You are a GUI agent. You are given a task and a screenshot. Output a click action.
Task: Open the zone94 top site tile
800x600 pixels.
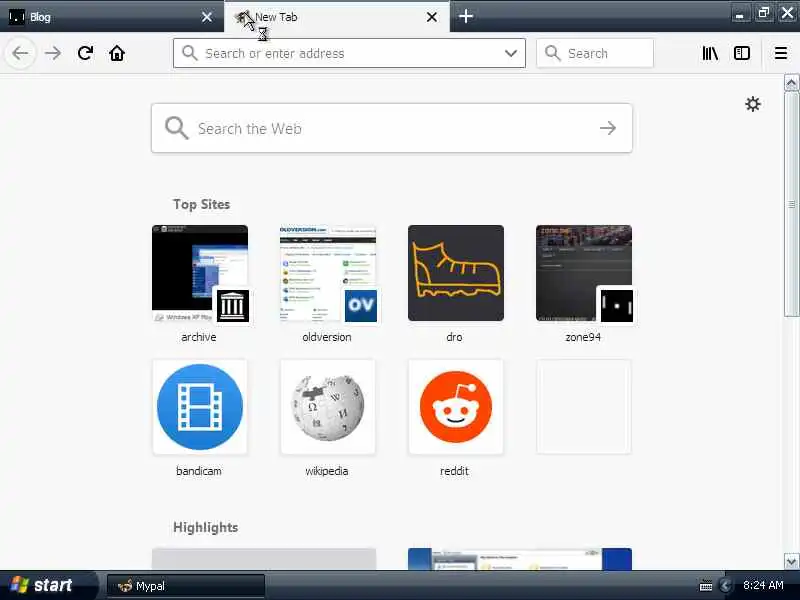[x=584, y=273]
